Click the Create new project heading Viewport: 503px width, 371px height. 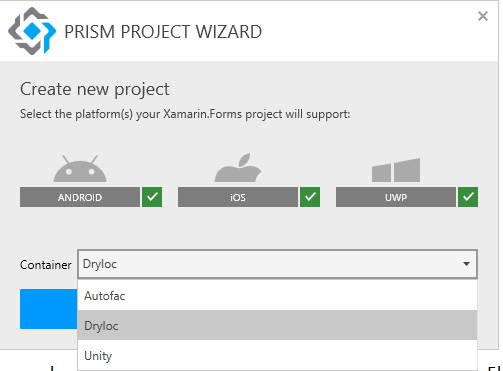95,89
